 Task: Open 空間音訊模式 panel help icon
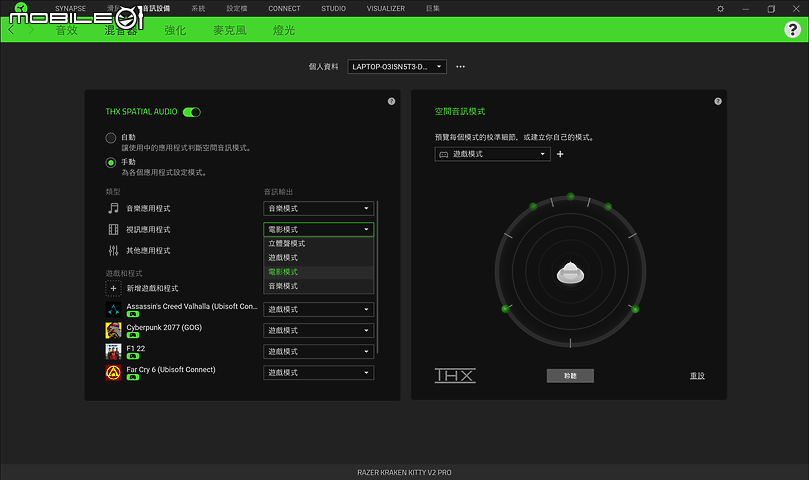718,101
